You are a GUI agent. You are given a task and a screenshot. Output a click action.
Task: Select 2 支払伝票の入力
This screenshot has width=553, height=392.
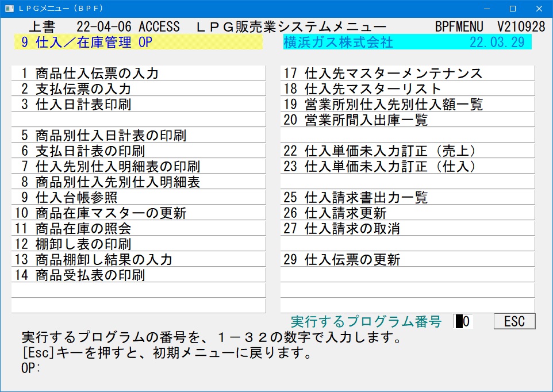(x=139, y=89)
